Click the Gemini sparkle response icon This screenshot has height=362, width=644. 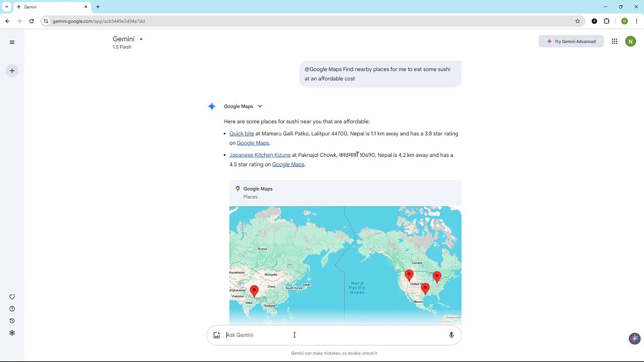pos(212,107)
